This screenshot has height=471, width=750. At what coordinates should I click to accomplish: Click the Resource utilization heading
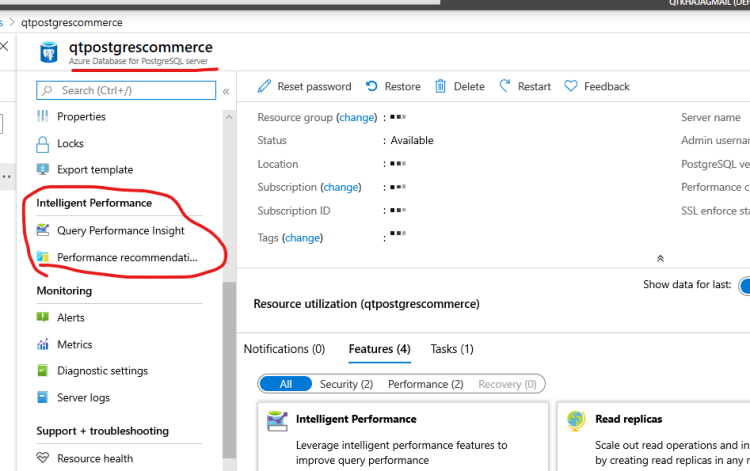point(366,304)
